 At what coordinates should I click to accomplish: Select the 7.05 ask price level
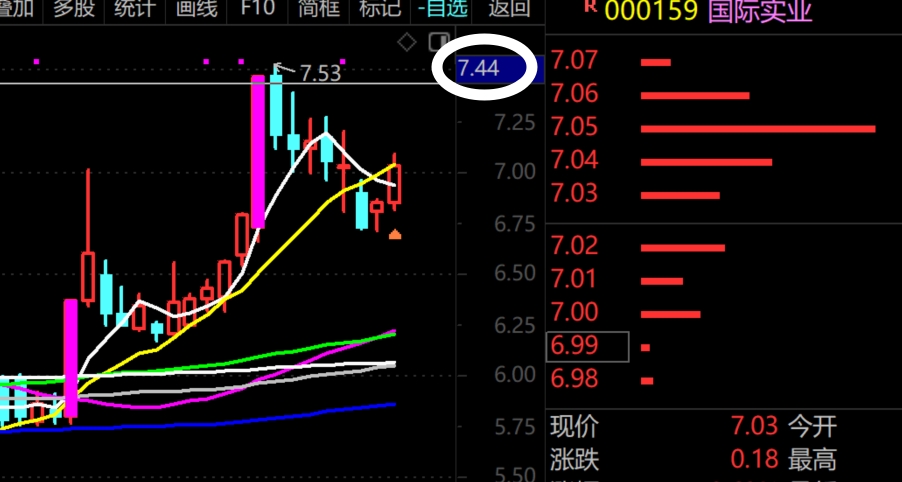pos(574,127)
